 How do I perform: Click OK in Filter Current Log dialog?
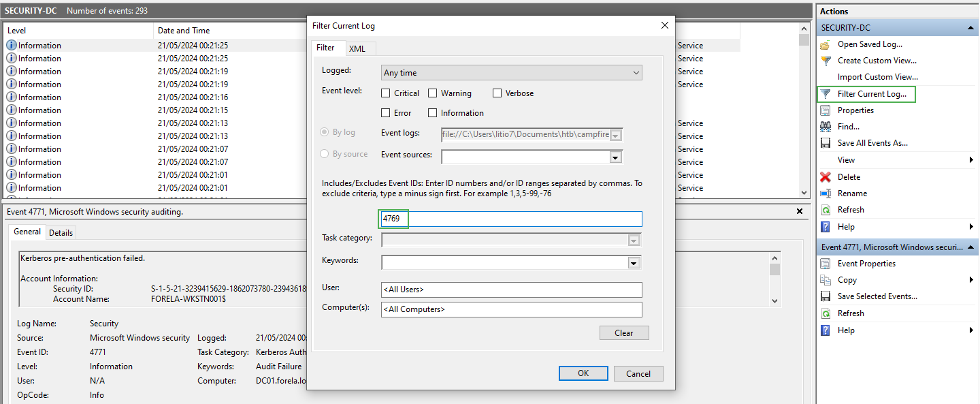583,373
